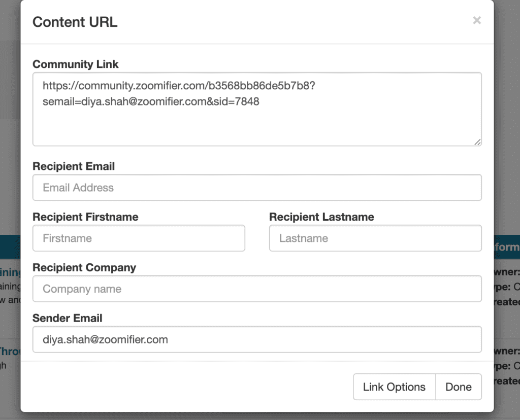Click the Done button
520x420 pixels.
pyautogui.click(x=459, y=387)
